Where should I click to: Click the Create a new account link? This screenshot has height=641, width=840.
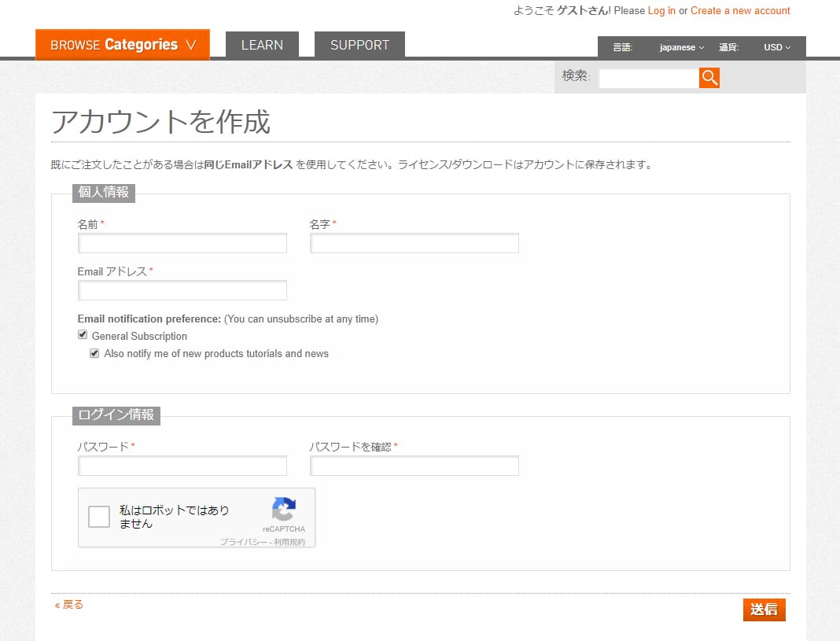[740, 11]
